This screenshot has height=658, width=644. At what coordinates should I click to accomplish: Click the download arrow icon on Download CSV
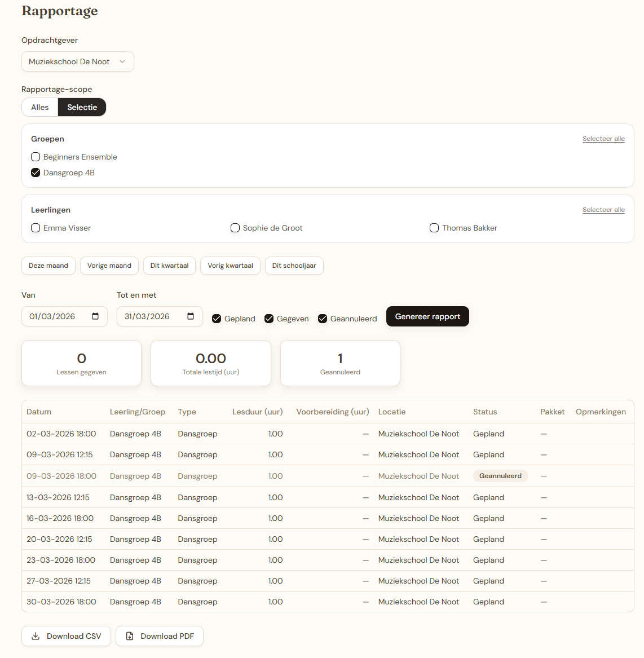coord(36,636)
